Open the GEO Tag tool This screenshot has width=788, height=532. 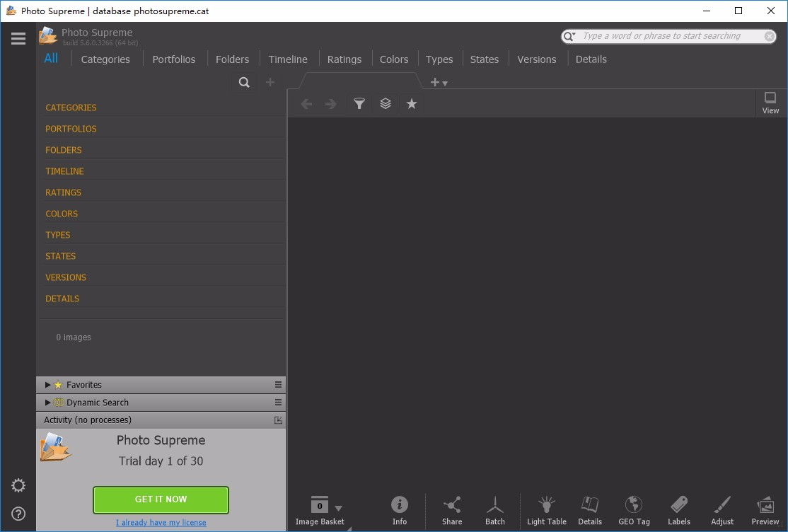click(634, 510)
